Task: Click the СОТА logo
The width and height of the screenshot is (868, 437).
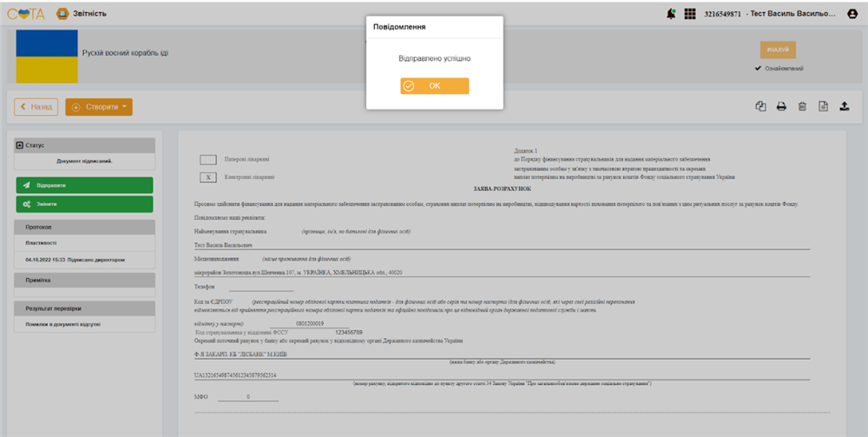Action: [26, 14]
